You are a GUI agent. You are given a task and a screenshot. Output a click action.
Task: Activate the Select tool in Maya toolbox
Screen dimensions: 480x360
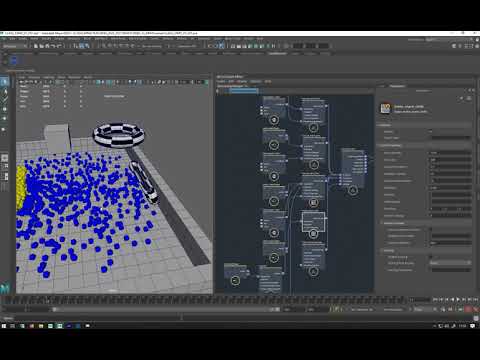coord(5,82)
